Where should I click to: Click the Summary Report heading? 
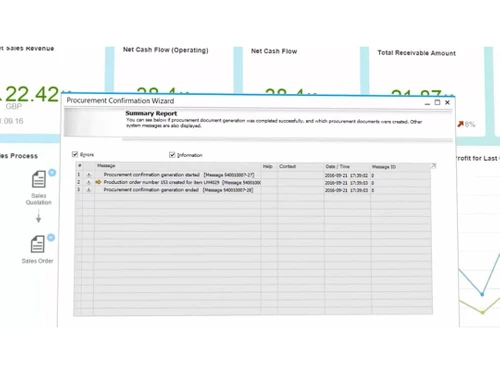pos(151,113)
